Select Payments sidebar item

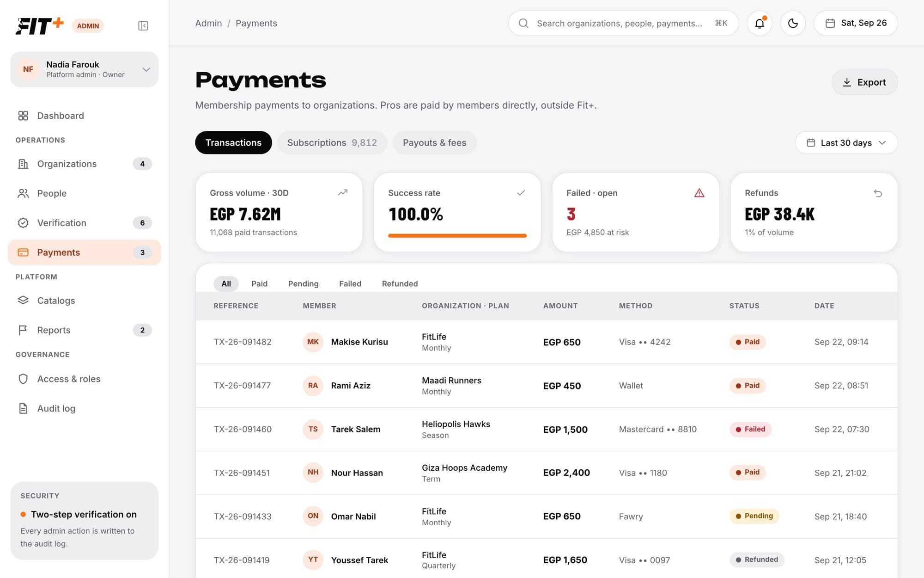click(85, 252)
